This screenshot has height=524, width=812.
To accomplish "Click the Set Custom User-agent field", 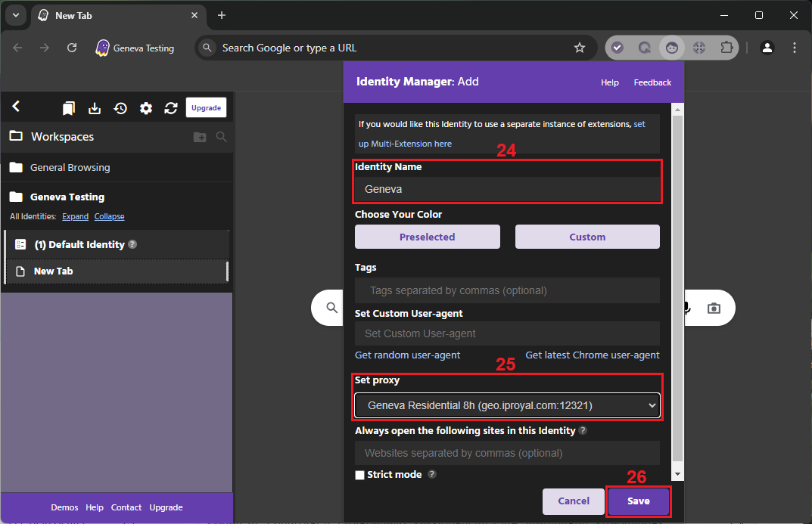I will coord(507,333).
